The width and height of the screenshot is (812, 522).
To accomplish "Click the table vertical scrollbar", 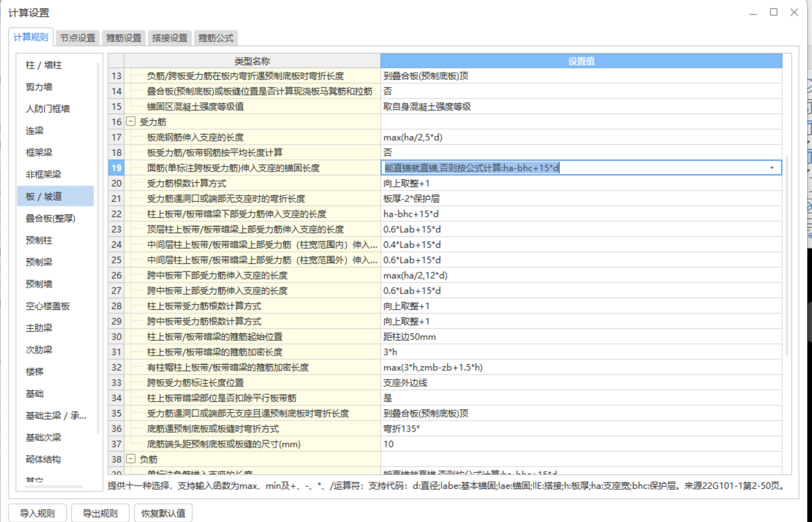I will click(786, 256).
